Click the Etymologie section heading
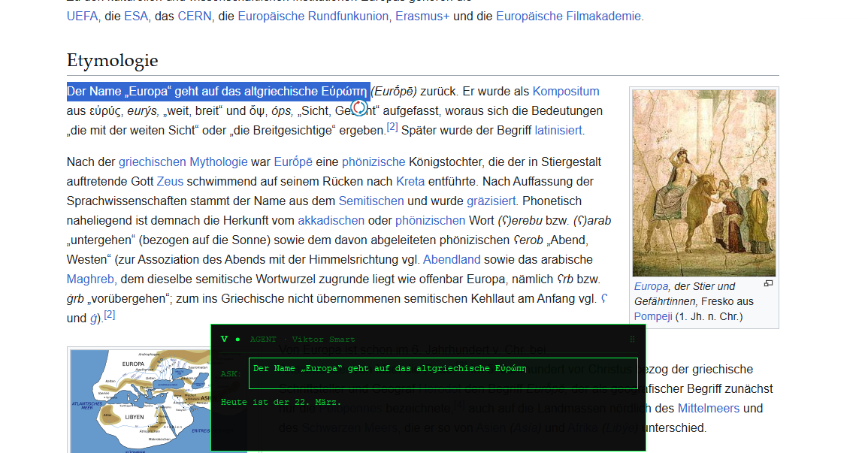 point(113,60)
